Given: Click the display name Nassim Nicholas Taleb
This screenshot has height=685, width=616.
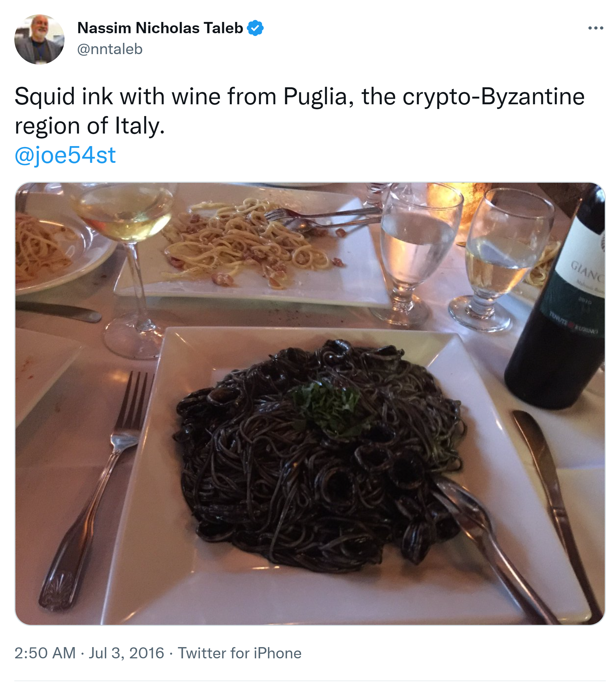Looking at the screenshot, I should coord(160,28).
